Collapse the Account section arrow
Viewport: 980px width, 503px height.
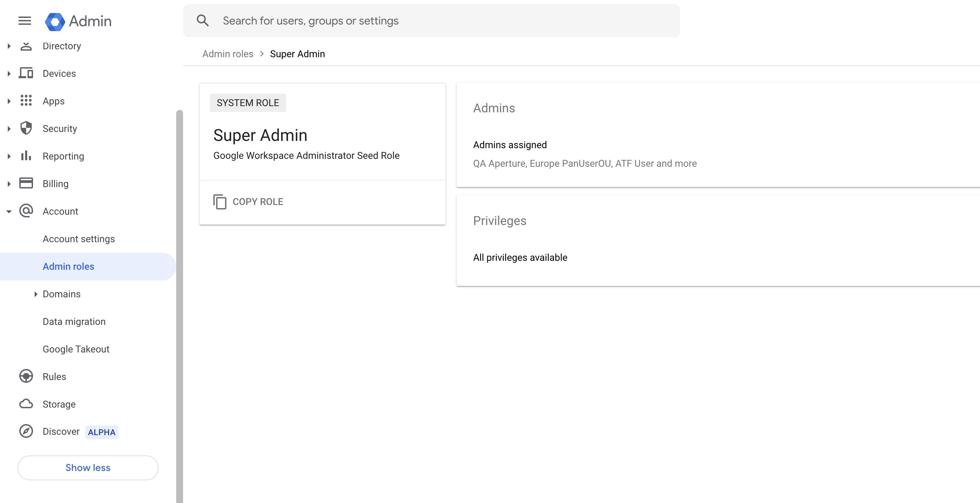9,211
